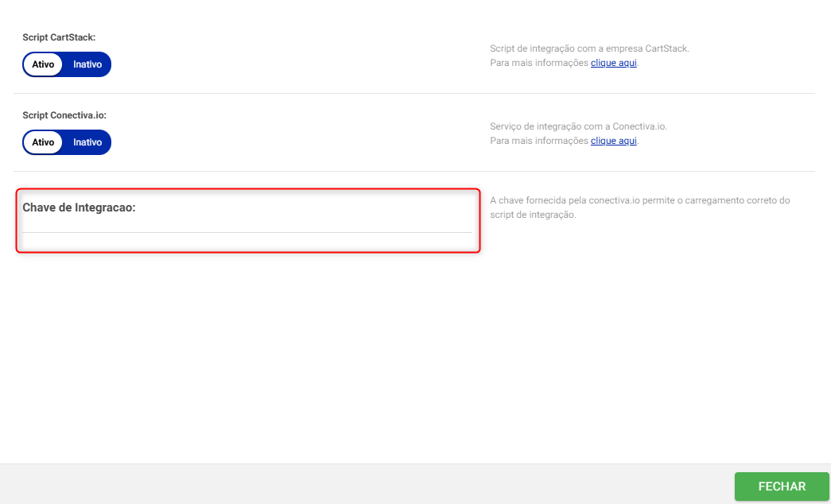
Task: Click the CartStack integration description text
Action: [589, 48]
